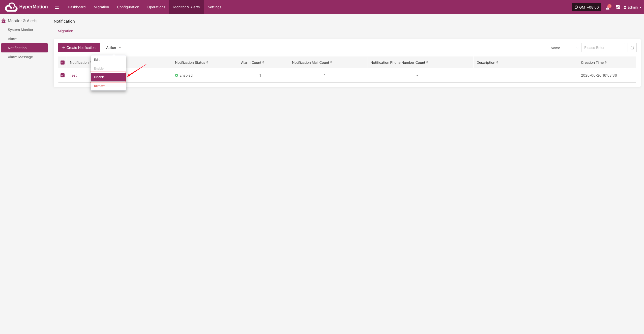Screen dimensions: 644x334
Task: Open Settings in top navigation
Action: [215, 7]
